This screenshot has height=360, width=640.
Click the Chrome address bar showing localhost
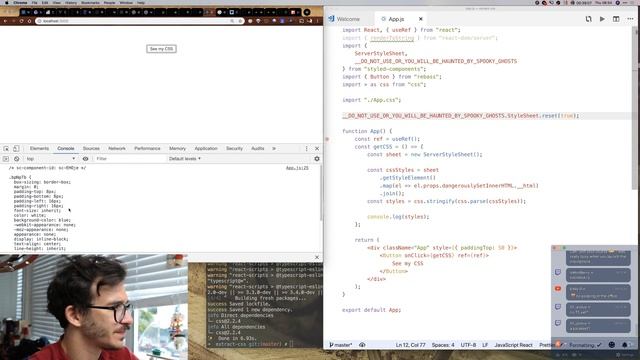click(140, 21)
